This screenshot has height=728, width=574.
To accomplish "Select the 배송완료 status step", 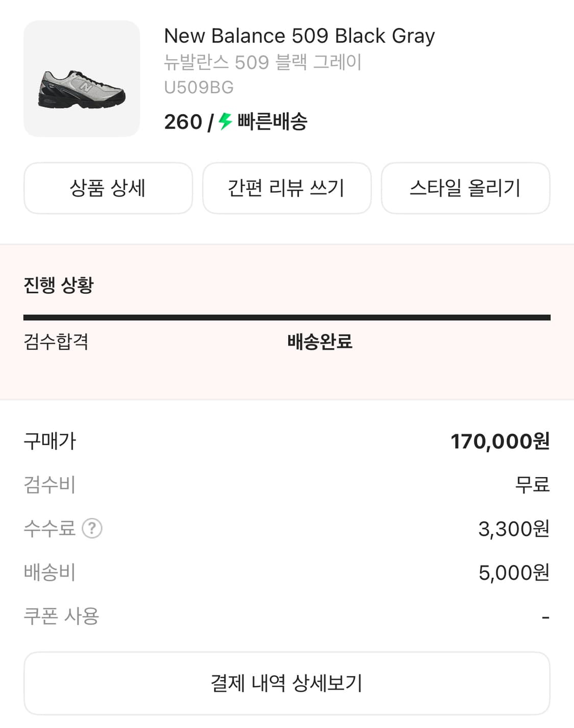I will tap(320, 342).
